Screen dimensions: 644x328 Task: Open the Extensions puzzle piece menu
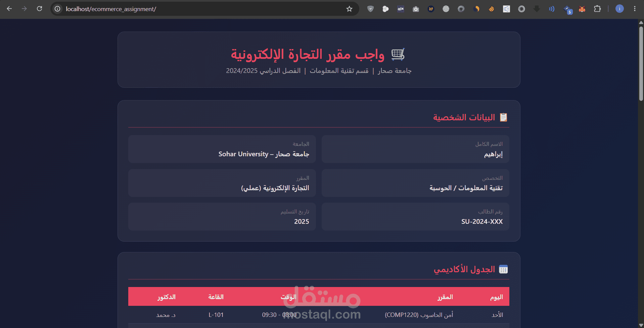point(597,9)
